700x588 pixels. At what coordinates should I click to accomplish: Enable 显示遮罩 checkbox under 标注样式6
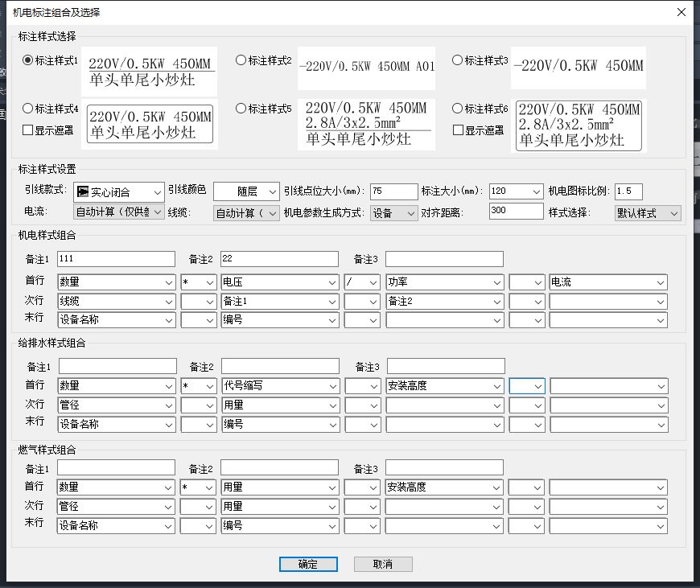coord(458,130)
